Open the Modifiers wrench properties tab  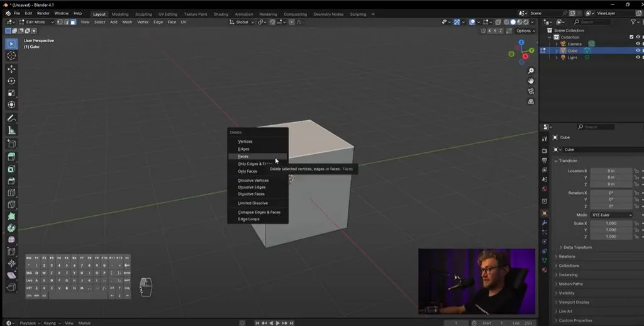point(545,222)
